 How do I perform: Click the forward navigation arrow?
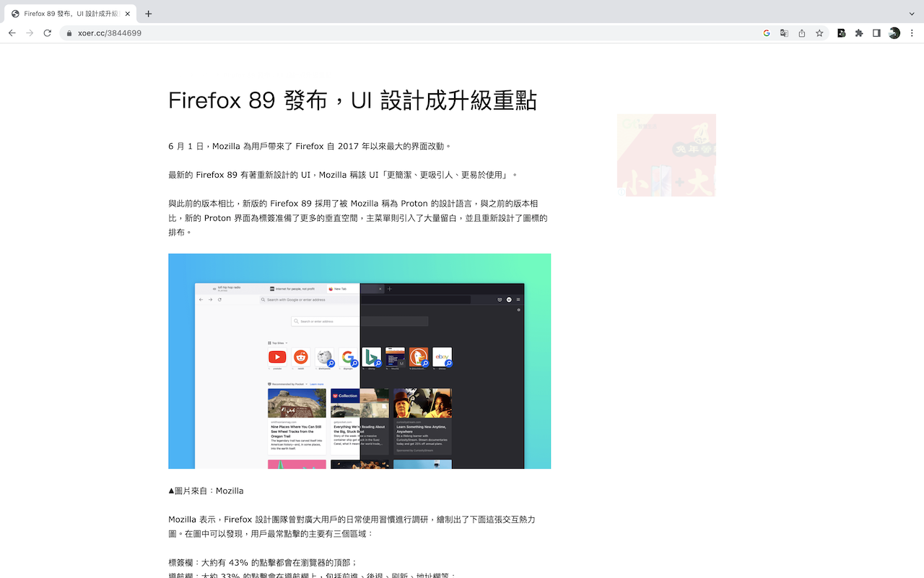point(29,33)
